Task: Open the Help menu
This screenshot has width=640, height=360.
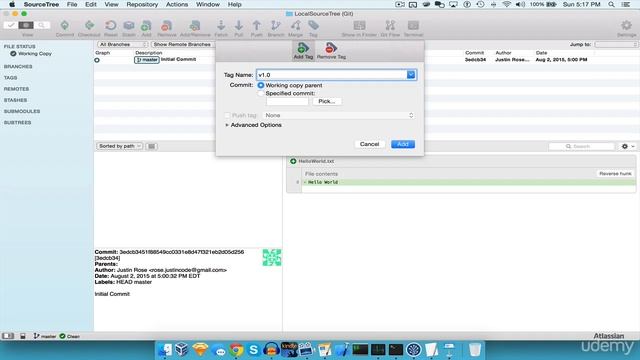Action: click(x=234, y=4)
